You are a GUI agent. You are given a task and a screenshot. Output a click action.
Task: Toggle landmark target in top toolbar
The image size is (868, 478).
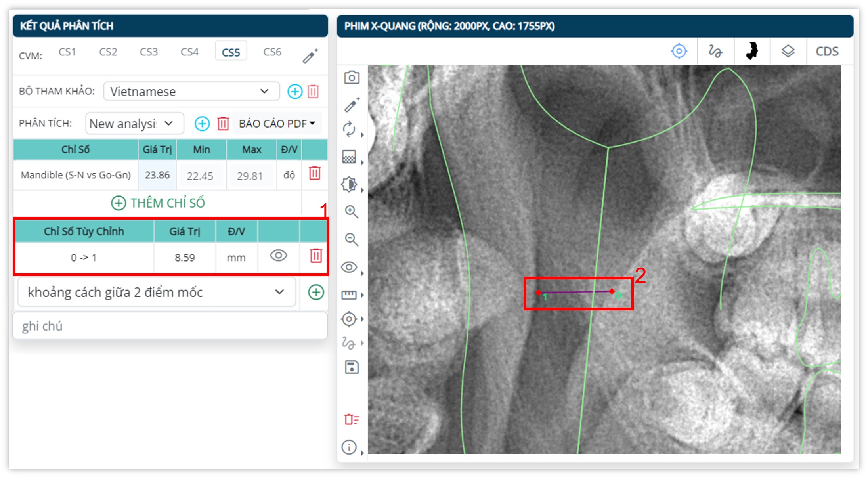point(679,51)
